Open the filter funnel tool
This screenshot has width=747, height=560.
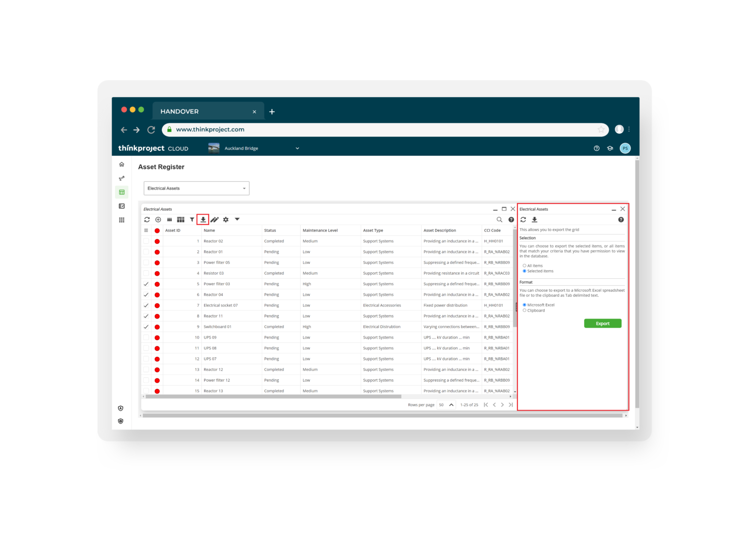(x=192, y=220)
